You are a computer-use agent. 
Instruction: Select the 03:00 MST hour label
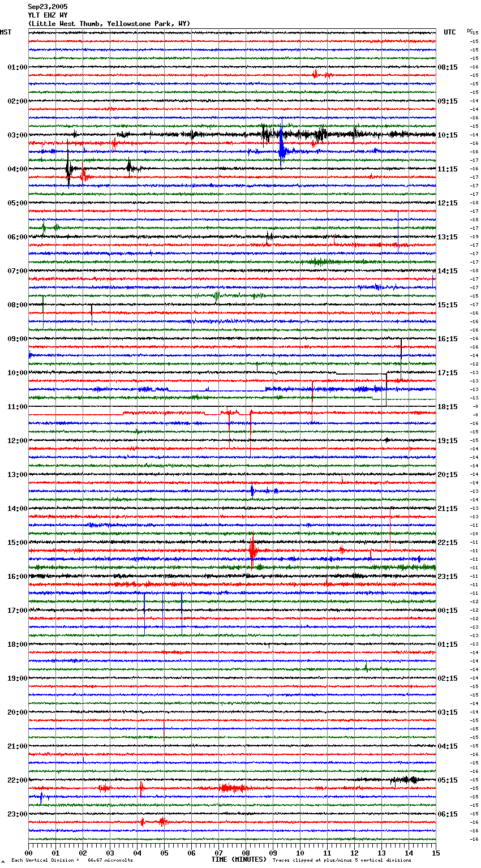coord(18,135)
